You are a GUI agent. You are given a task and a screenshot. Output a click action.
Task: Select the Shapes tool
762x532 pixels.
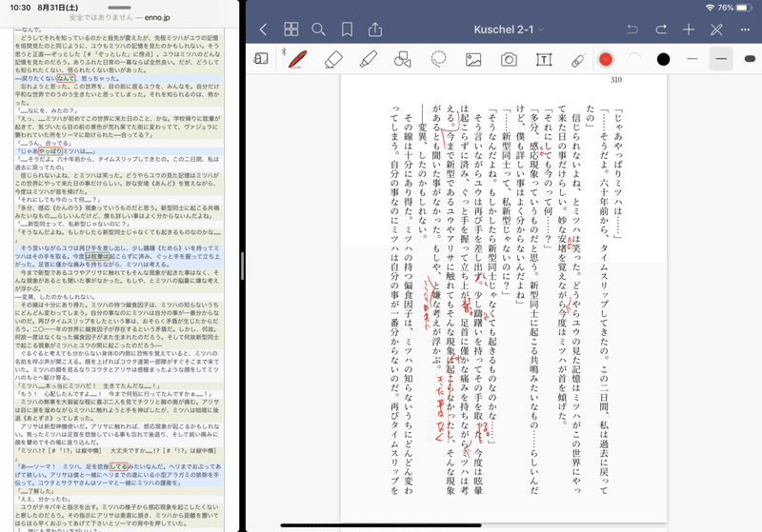(403, 59)
